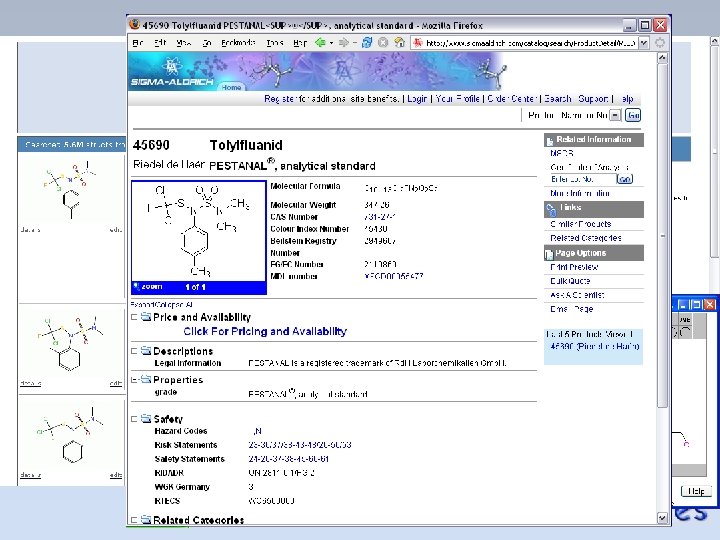The height and width of the screenshot is (540, 720).
Task: Reload the page with the blue refresh icon
Action: pos(367,43)
